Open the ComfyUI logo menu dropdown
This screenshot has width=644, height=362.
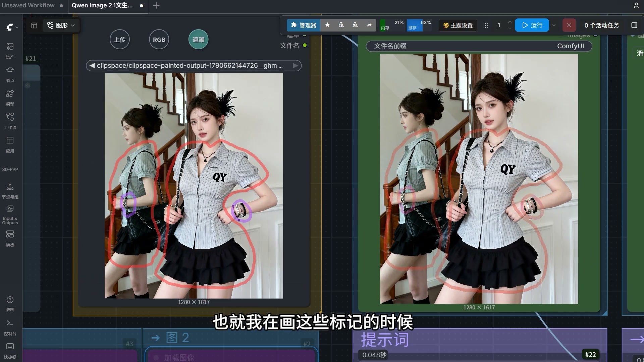tap(12, 27)
